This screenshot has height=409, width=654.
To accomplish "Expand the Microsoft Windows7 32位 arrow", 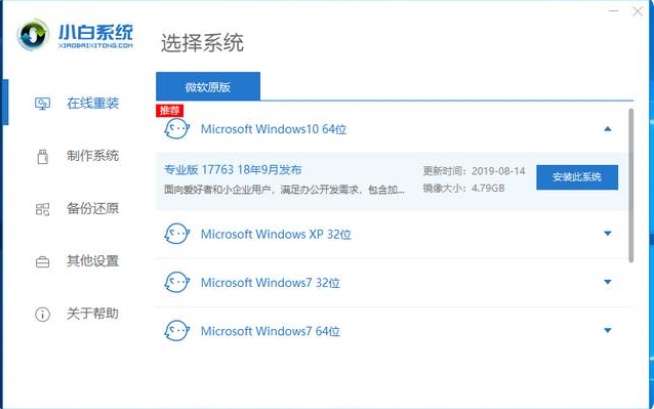I will coord(607,283).
